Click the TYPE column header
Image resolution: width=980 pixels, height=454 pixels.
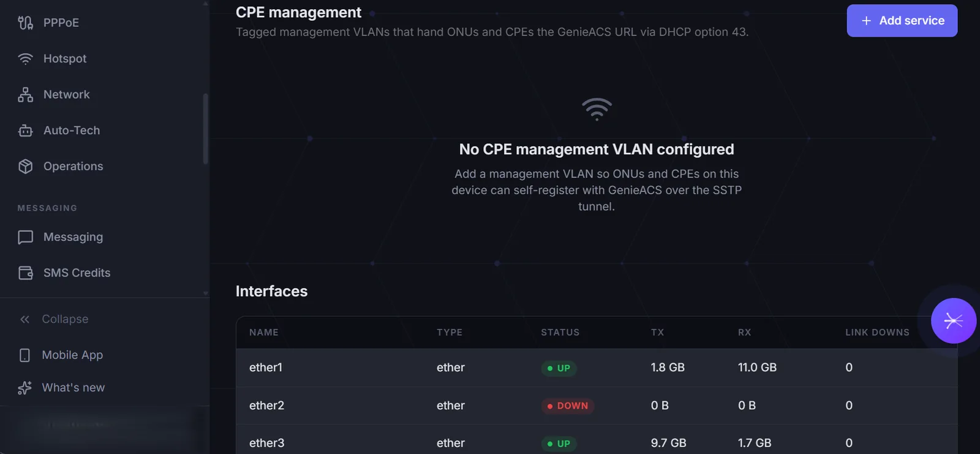pyautogui.click(x=450, y=332)
